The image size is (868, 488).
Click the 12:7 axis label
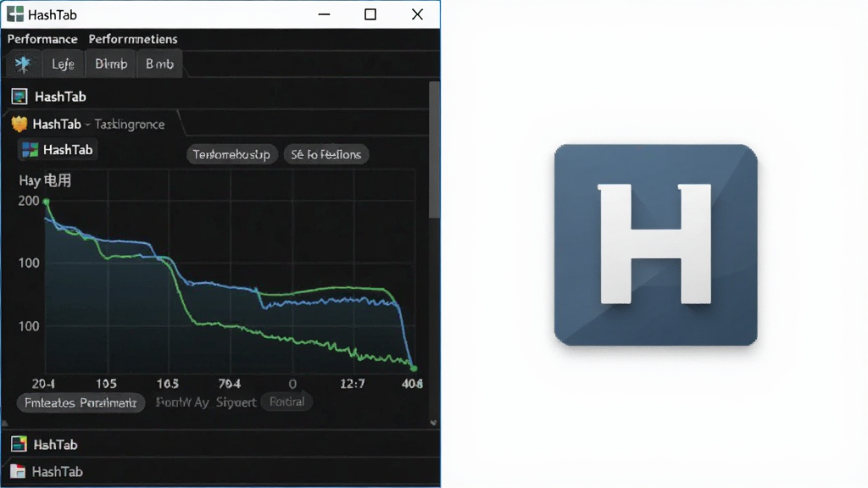click(x=353, y=384)
